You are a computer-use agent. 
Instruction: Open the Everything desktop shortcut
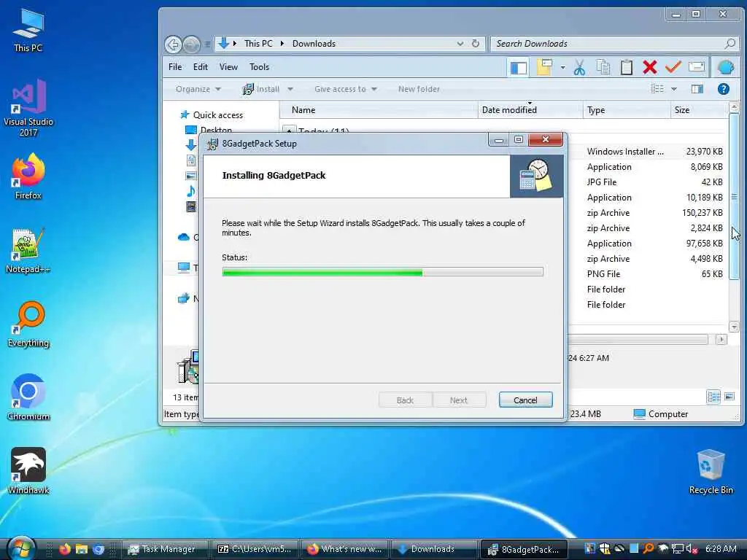28,324
